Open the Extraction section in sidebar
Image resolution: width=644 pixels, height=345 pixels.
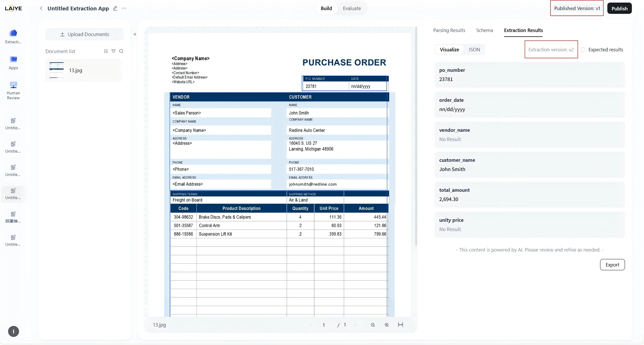point(13,37)
